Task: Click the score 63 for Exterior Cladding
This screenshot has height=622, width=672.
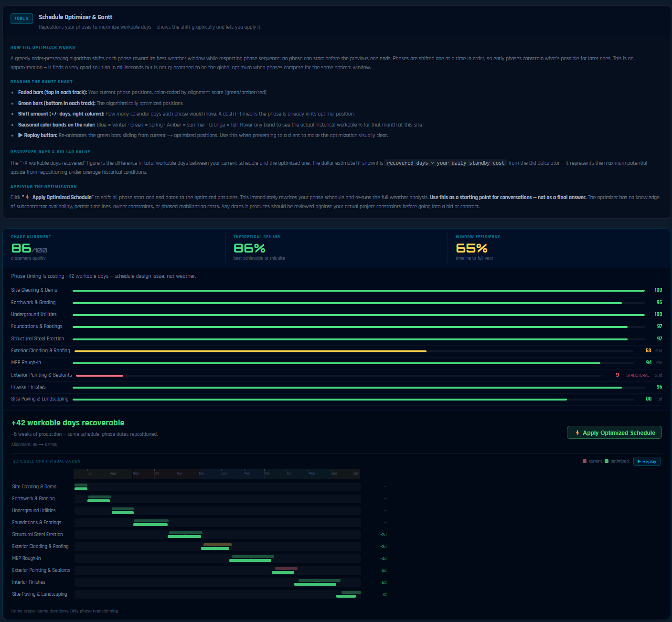Action: pyautogui.click(x=648, y=350)
